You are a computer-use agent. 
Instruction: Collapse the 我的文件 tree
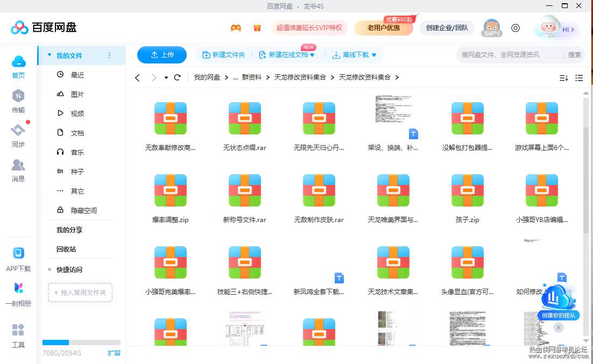pos(50,55)
